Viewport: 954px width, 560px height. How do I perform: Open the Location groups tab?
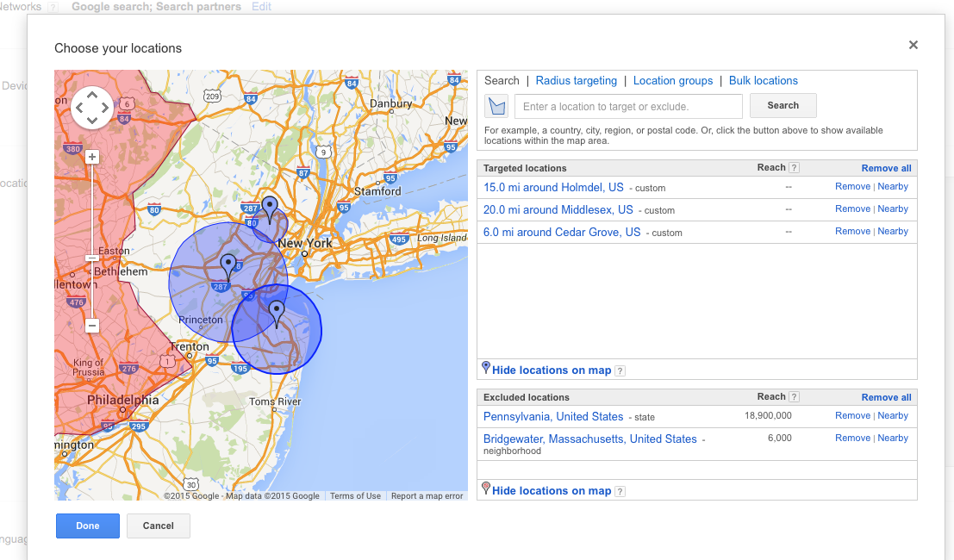[x=673, y=81]
